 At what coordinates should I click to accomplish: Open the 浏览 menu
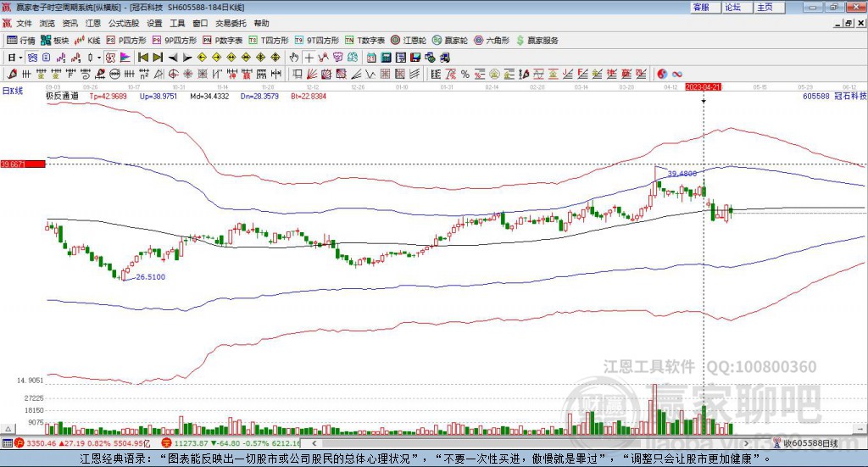point(47,23)
